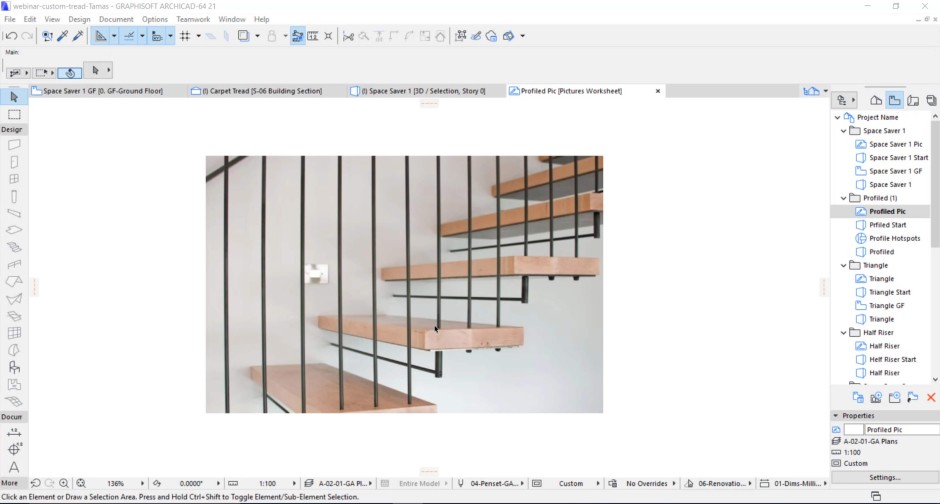Open the Document menu
The image size is (940, 504).
pyautogui.click(x=116, y=19)
